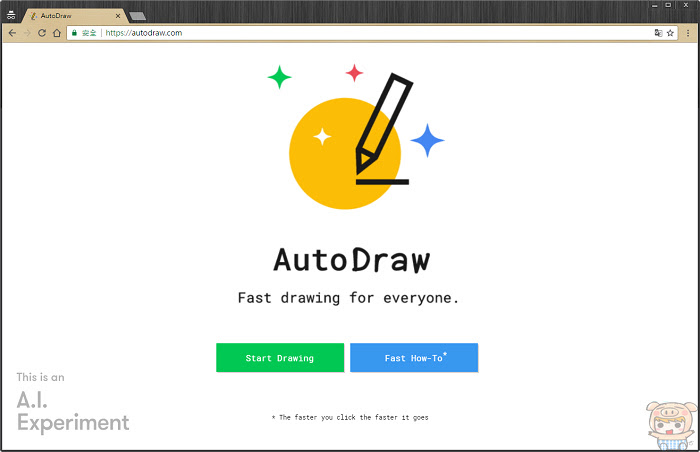
Task: Click the AutoDraw title text
Action: [x=351, y=260]
